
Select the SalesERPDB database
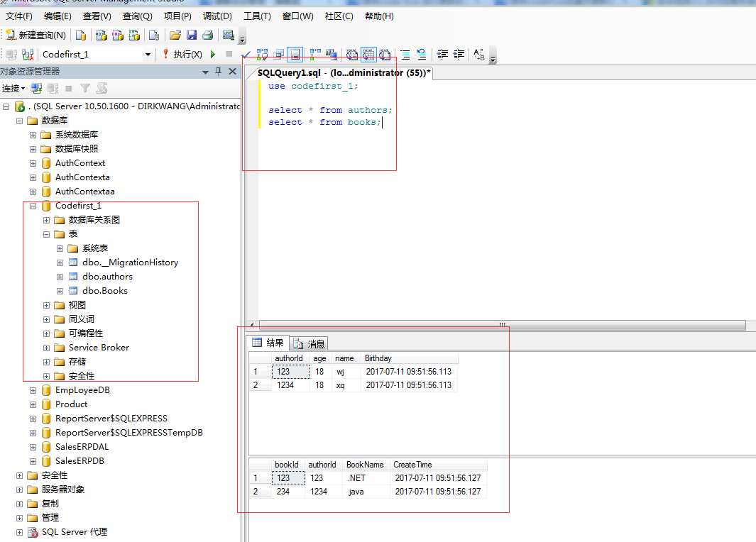[79, 461]
